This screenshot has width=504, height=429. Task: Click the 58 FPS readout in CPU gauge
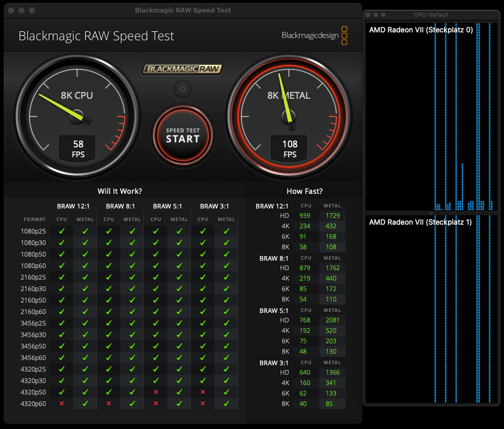[78, 148]
